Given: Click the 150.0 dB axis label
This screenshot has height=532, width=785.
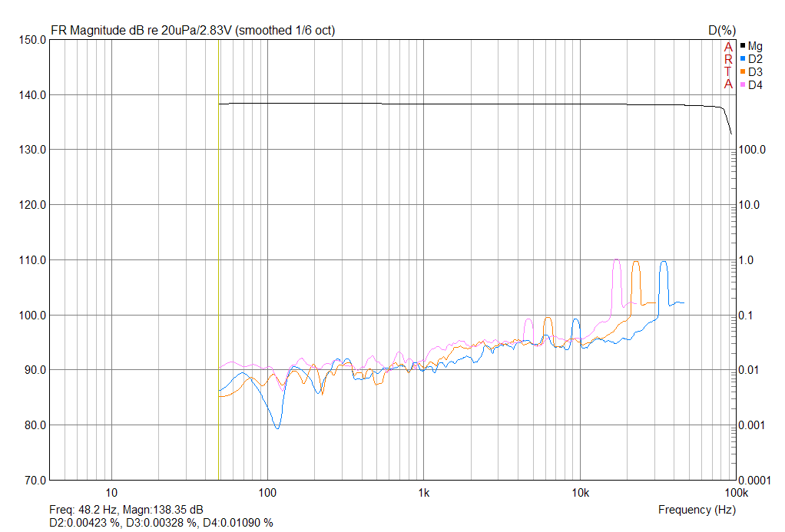Looking at the screenshot, I should (x=32, y=40).
